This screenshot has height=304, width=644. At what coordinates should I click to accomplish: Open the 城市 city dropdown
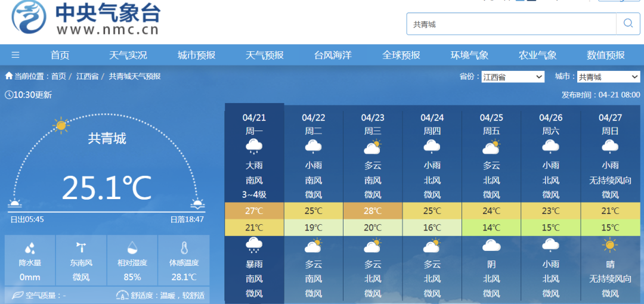[608, 77]
